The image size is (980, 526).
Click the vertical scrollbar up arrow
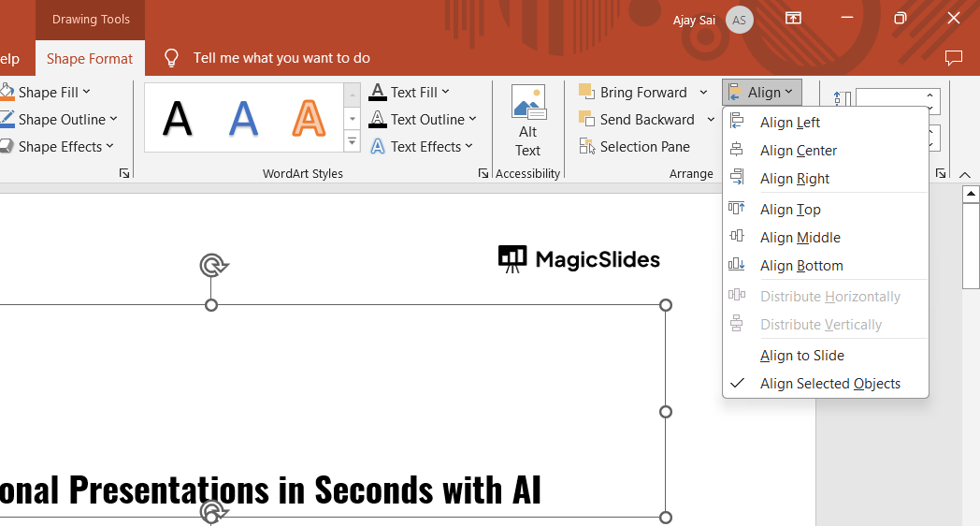tap(971, 194)
